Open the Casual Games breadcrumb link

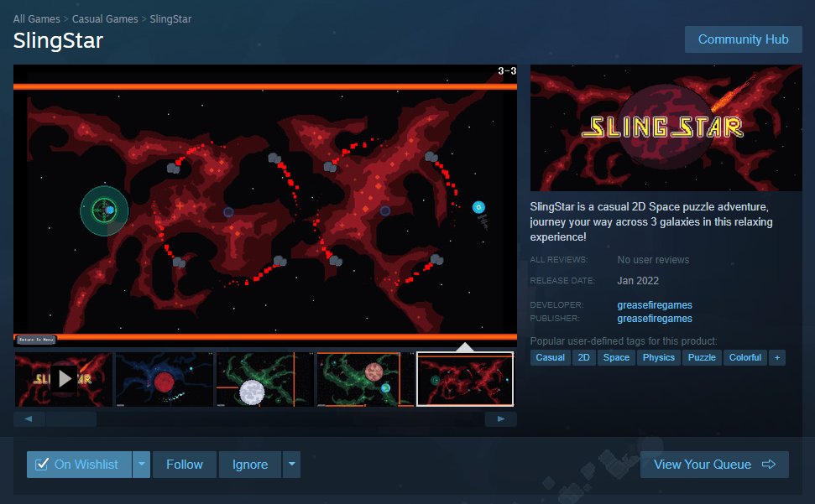[x=105, y=19]
